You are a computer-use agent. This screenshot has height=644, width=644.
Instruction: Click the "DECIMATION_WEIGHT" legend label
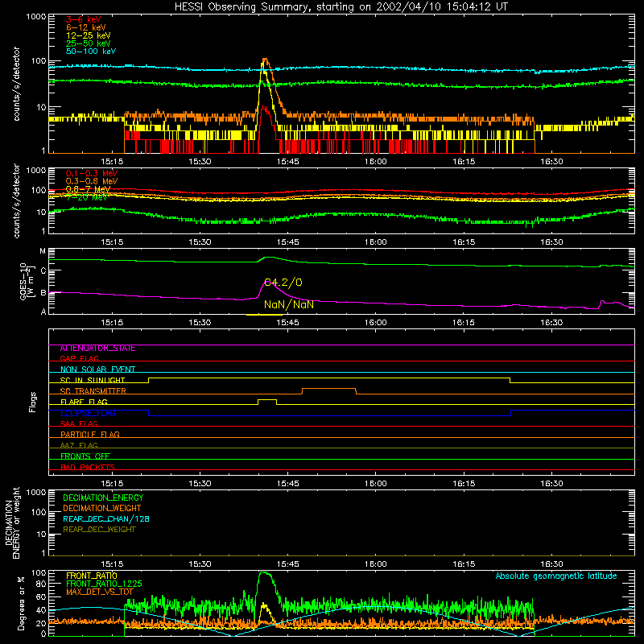[x=102, y=509]
